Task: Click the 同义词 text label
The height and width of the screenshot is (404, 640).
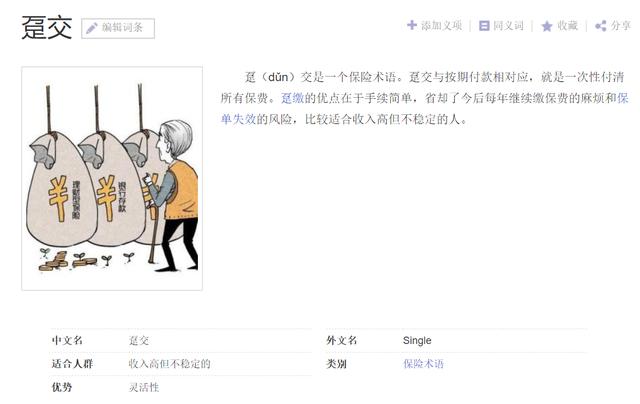Action: pyautogui.click(x=508, y=26)
